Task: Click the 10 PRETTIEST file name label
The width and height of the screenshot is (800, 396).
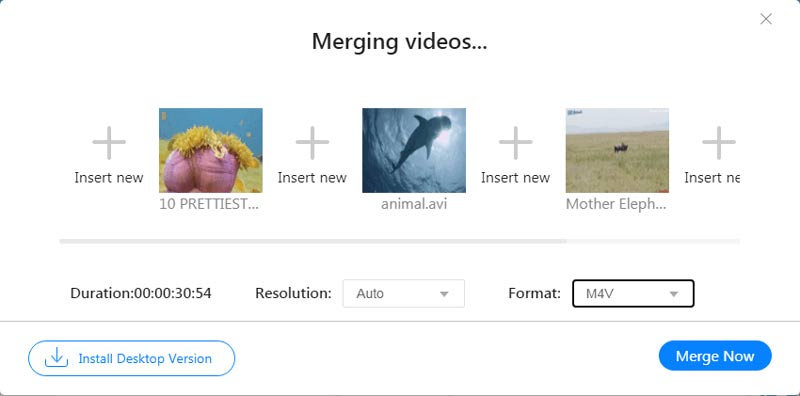Action: [209, 204]
